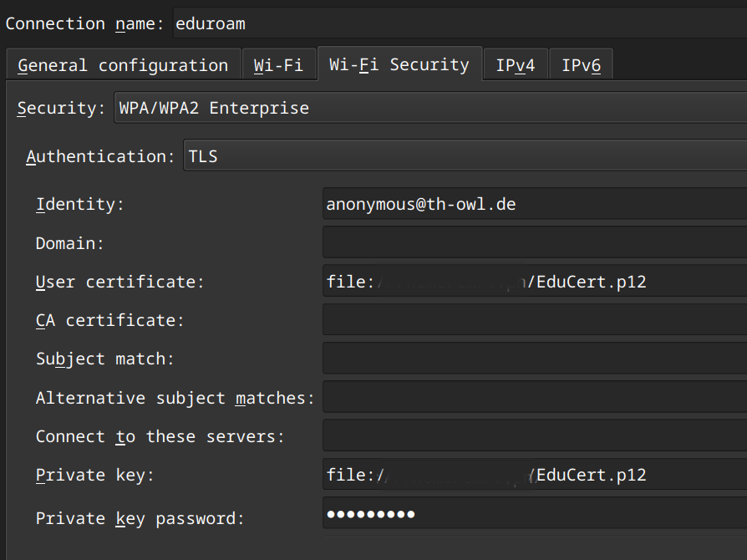The width and height of the screenshot is (747, 560).
Task: Click the "Private key password:" label text
Action: [140, 519]
